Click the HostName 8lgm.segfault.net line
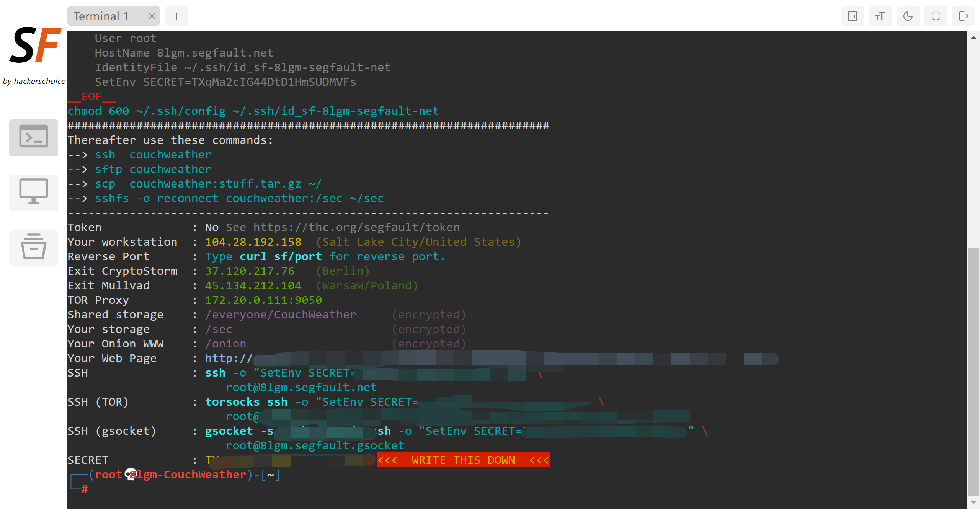The height and width of the screenshot is (509, 980). pos(184,53)
